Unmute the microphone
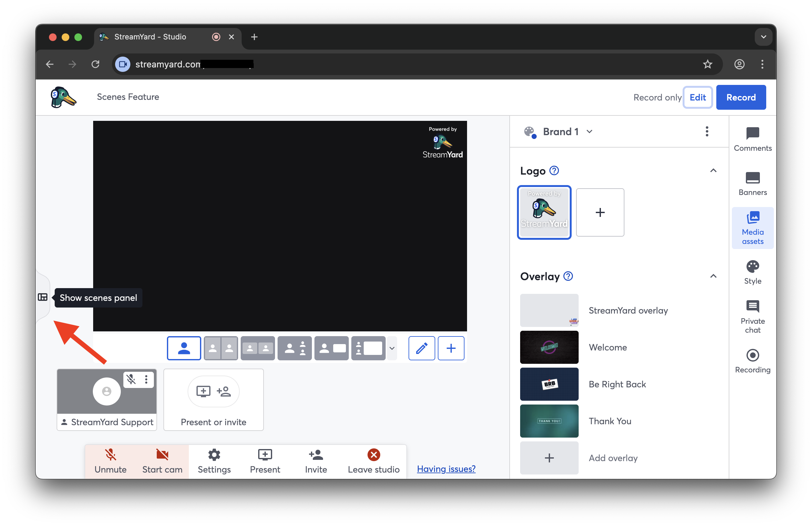 (111, 461)
